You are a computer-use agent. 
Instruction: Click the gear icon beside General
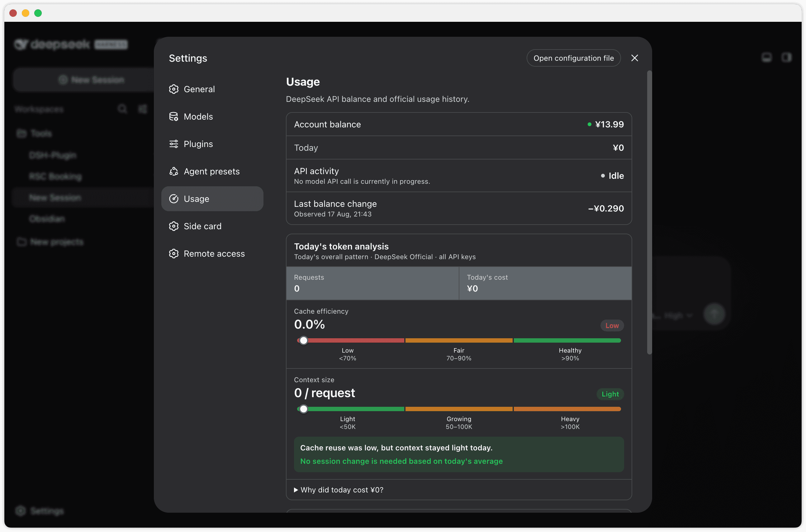(174, 89)
